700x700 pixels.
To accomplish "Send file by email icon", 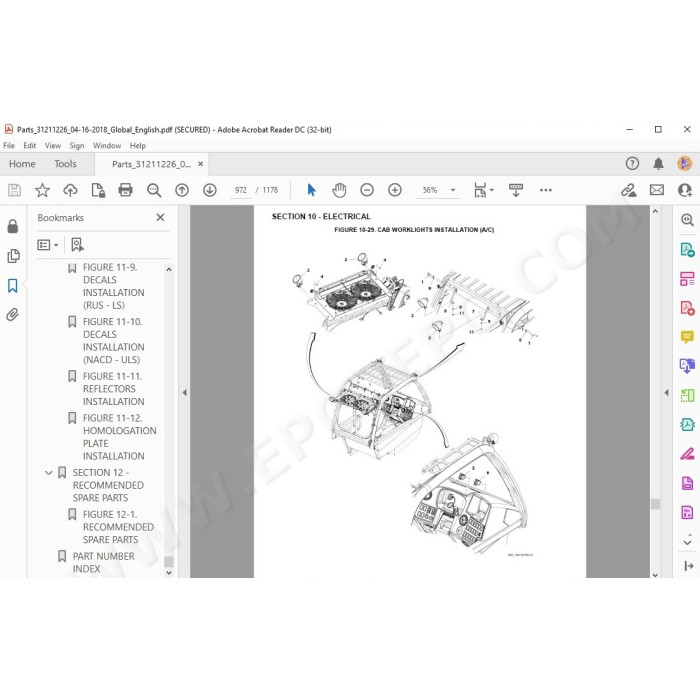I will 657,190.
